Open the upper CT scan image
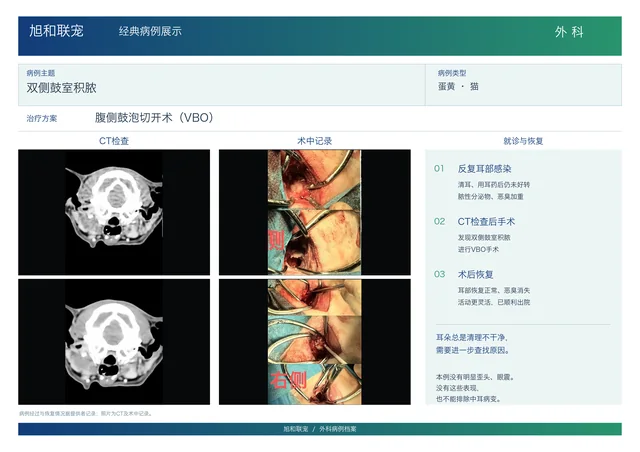The width and height of the screenshot is (640, 452). [114, 212]
